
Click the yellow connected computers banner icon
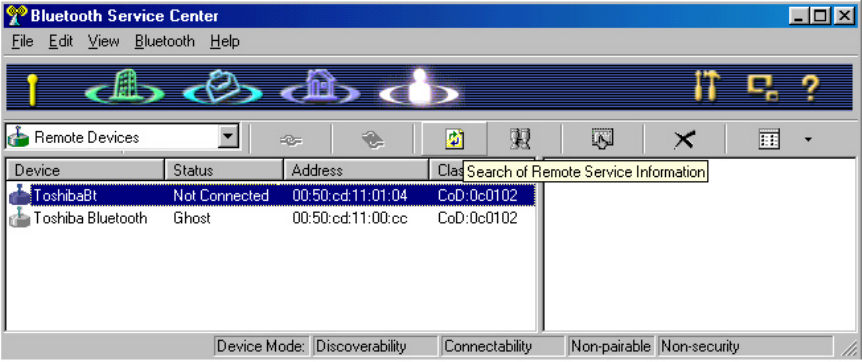(762, 87)
